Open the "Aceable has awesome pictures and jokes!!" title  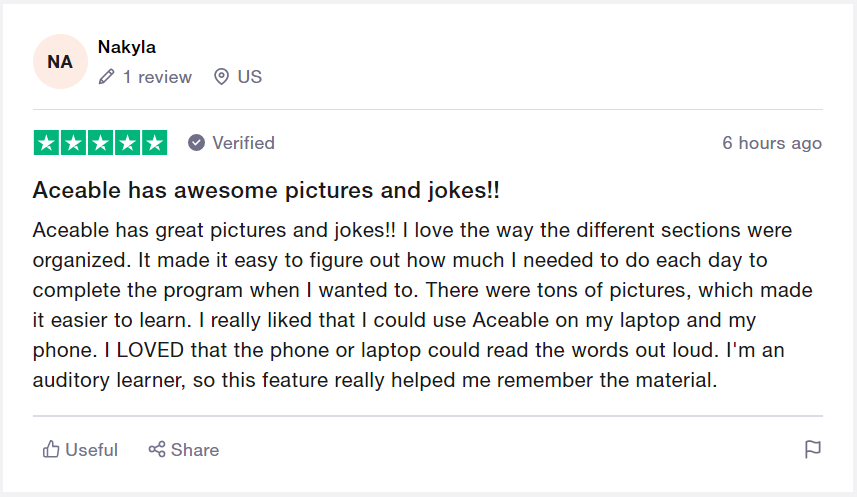(x=266, y=190)
